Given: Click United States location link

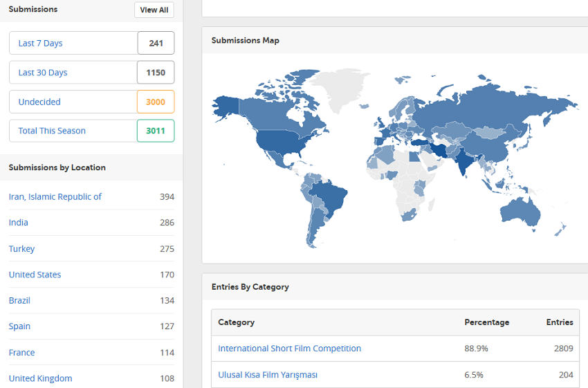Looking at the screenshot, I should [x=35, y=275].
